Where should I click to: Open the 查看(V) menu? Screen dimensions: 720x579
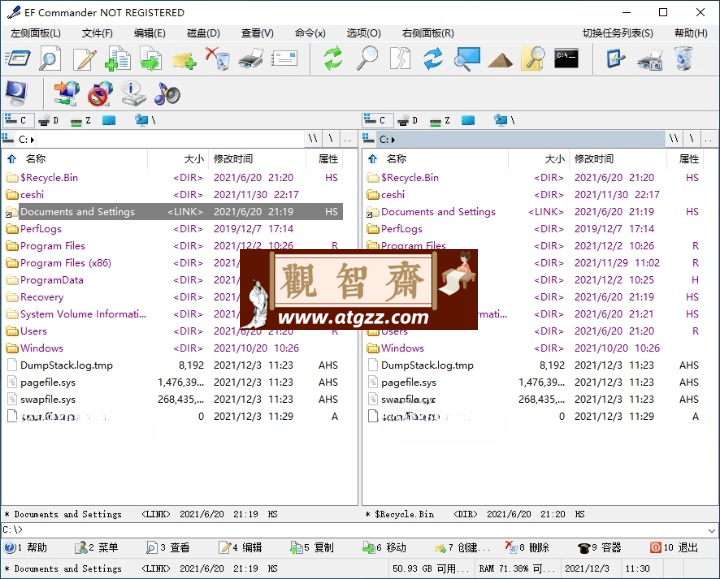(x=257, y=33)
